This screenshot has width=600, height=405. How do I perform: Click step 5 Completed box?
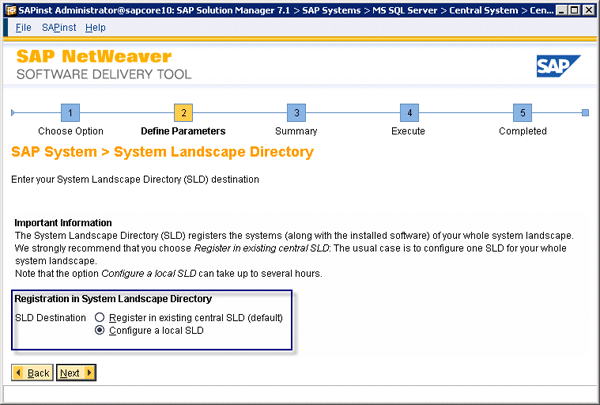[x=522, y=113]
